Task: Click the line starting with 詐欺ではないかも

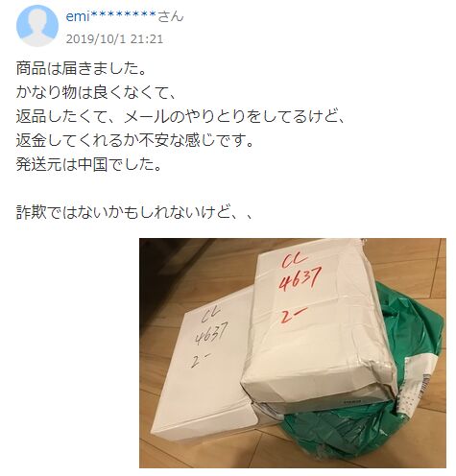Action: [x=134, y=212]
